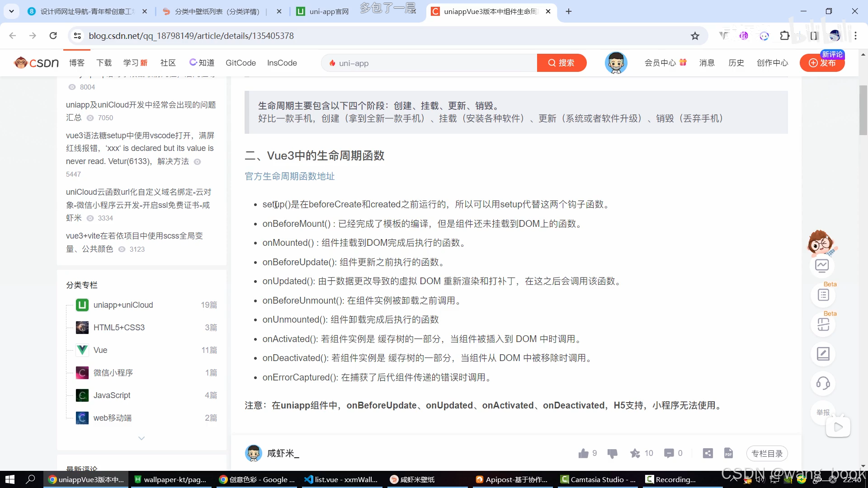Open the 官方生命周期函数地址 link

pyautogui.click(x=290, y=176)
